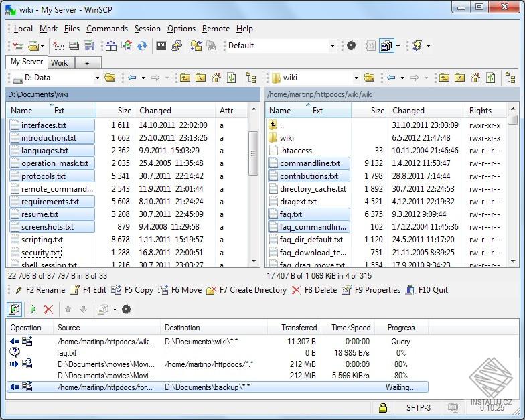Open Preferences gear icon in main toolbar

(x=351, y=46)
